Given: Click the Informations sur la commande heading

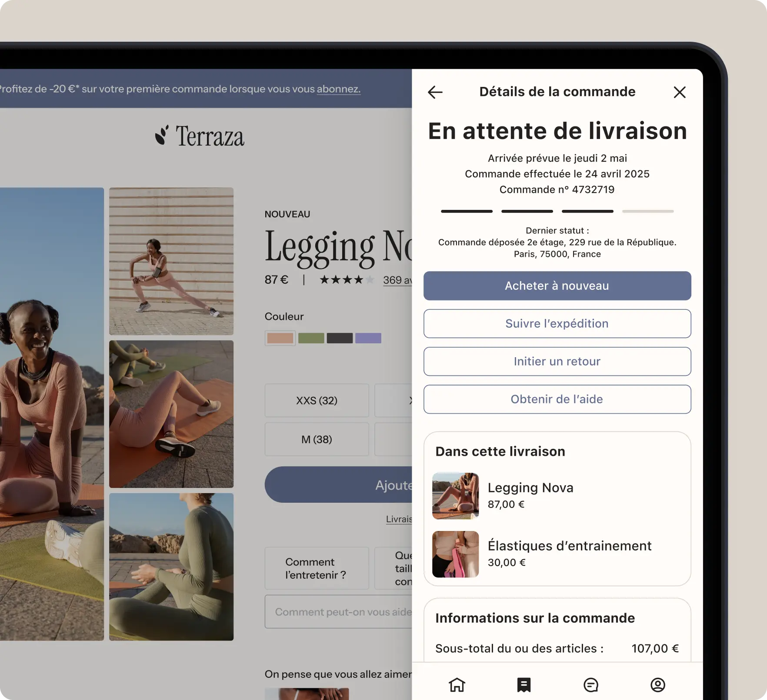Looking at the screenshot, I should pos(535,618).
